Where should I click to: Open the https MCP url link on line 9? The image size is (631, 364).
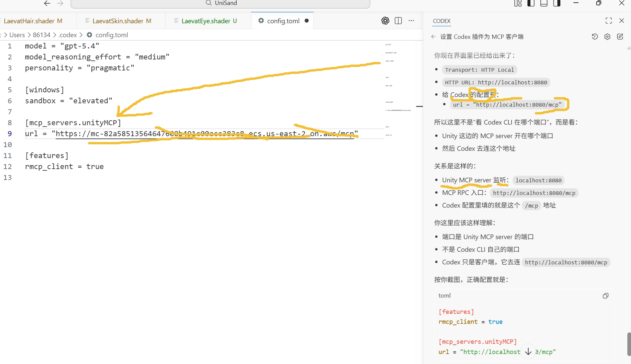(205, 134)
